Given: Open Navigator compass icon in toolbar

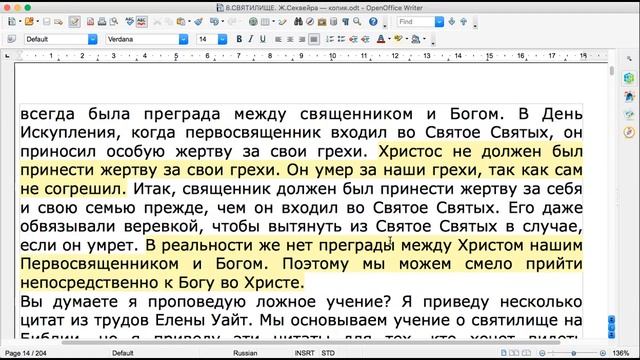Looking at the screenshot, I should [310, 22].
